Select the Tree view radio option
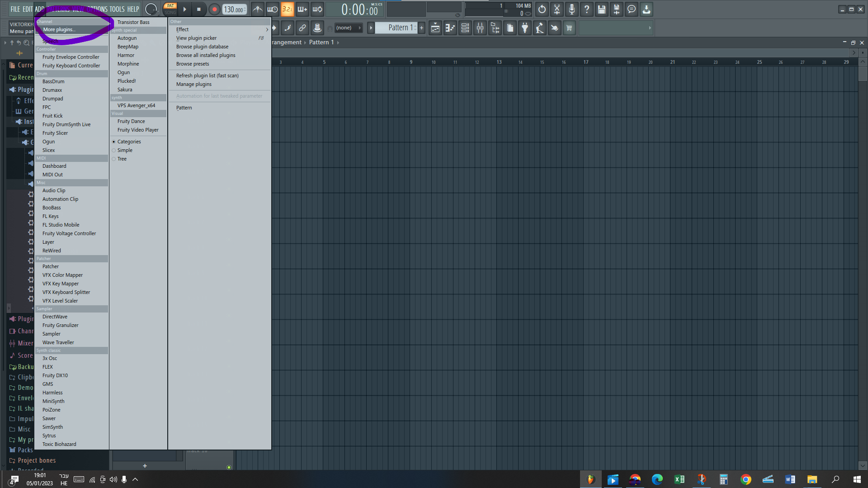 coord(138,159)
